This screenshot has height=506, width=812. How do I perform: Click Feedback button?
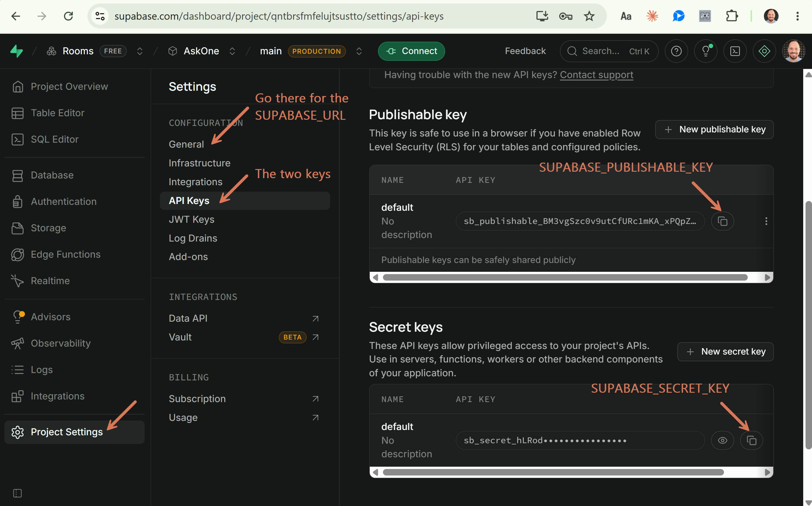click(x=525, y=51)
